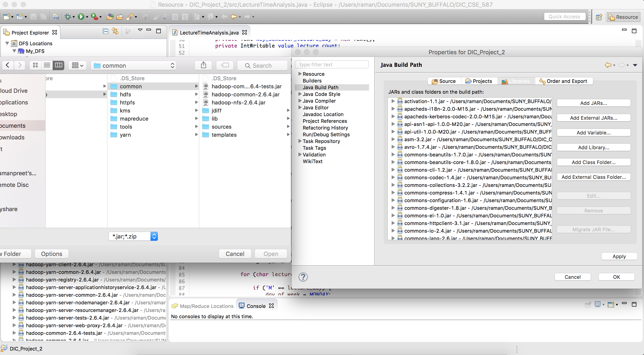Open the Source tab in Java Build Path
Screen dimensions: 644x355
[x=444, y=81]
